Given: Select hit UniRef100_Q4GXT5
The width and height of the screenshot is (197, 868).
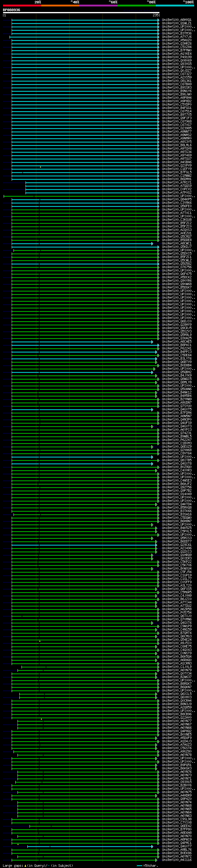Looking at the screenshot, I should pyautogui.click(x=177, y=410).
